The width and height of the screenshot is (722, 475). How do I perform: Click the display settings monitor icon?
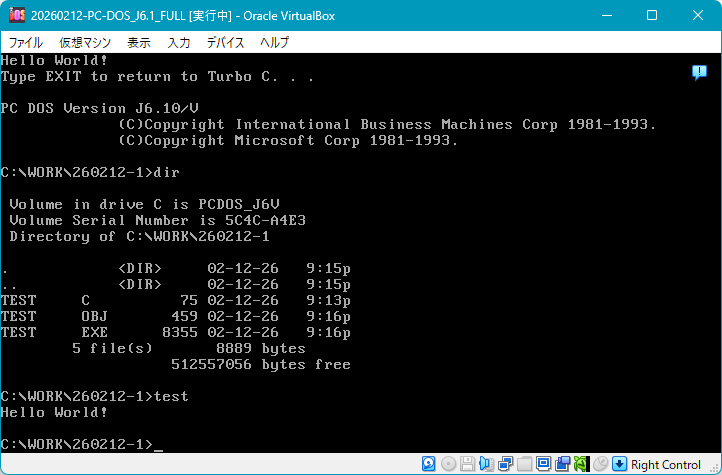click(x=543, y=464)
